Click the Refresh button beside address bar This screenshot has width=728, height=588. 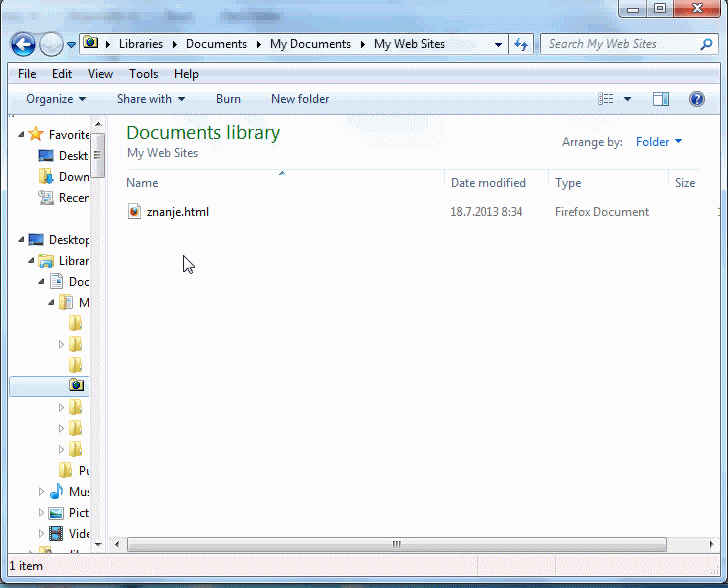click(521, 44)
